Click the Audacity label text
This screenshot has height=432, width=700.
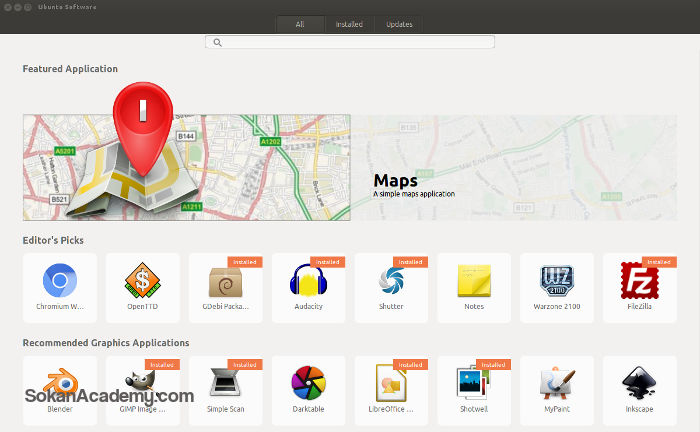[308, 307]
